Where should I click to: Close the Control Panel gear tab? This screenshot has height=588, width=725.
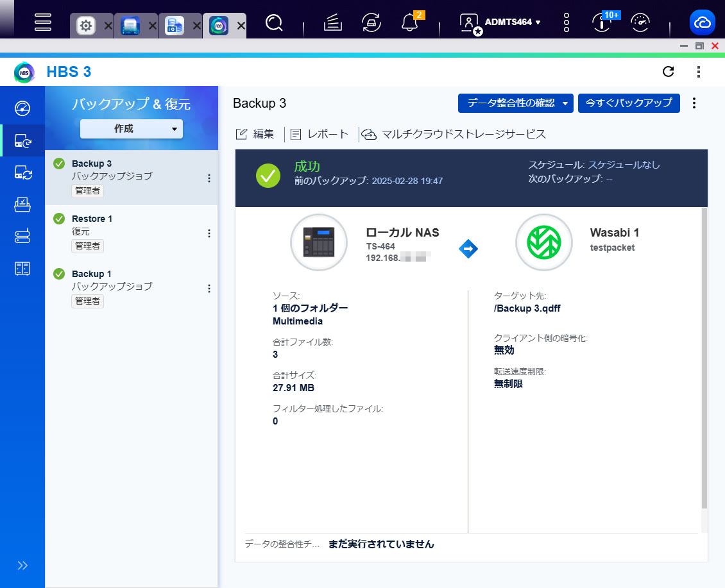click(x=108, y=26)
